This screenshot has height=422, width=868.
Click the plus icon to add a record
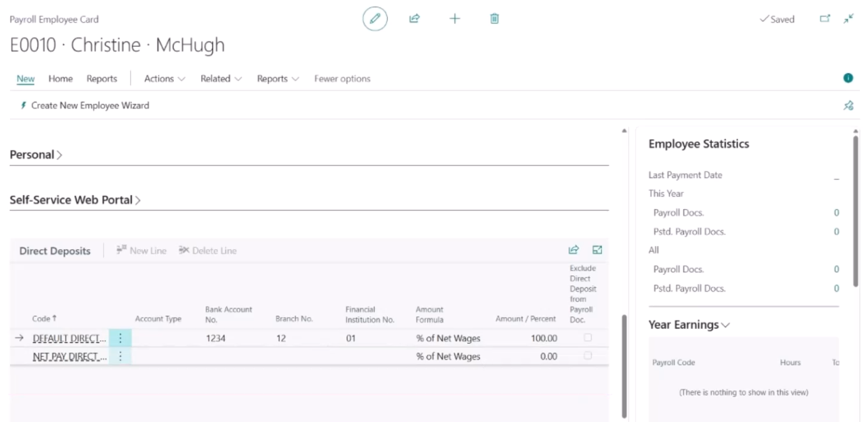click(455, 19)
